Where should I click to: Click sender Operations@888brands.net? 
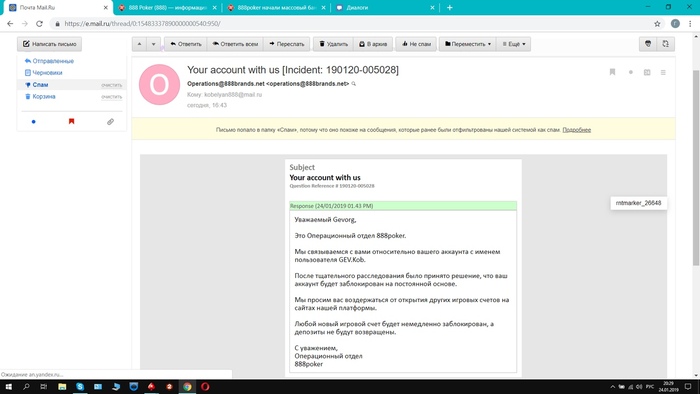(268, 83)
